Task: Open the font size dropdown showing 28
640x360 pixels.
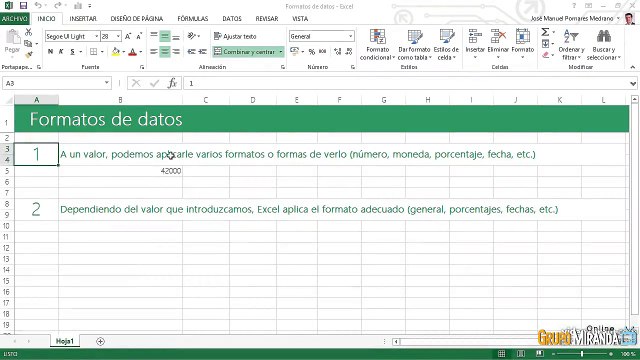Action: (x=118, y=36)
